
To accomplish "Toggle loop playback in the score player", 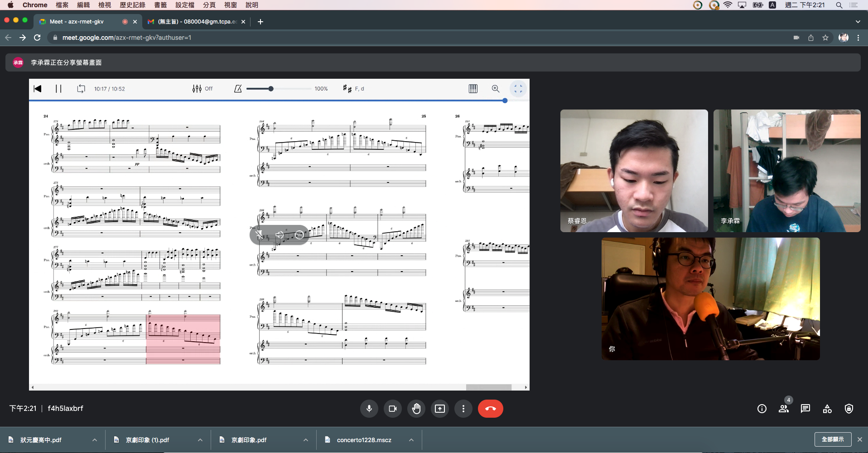I will 81,89.
